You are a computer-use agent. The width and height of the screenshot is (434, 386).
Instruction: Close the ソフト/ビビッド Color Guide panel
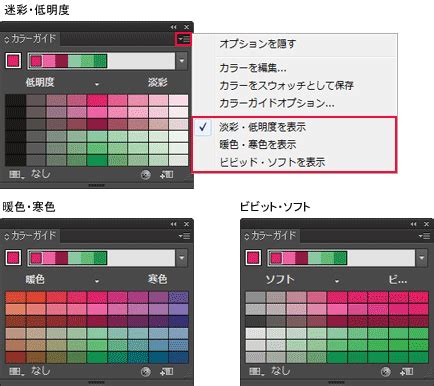point(426,224)
